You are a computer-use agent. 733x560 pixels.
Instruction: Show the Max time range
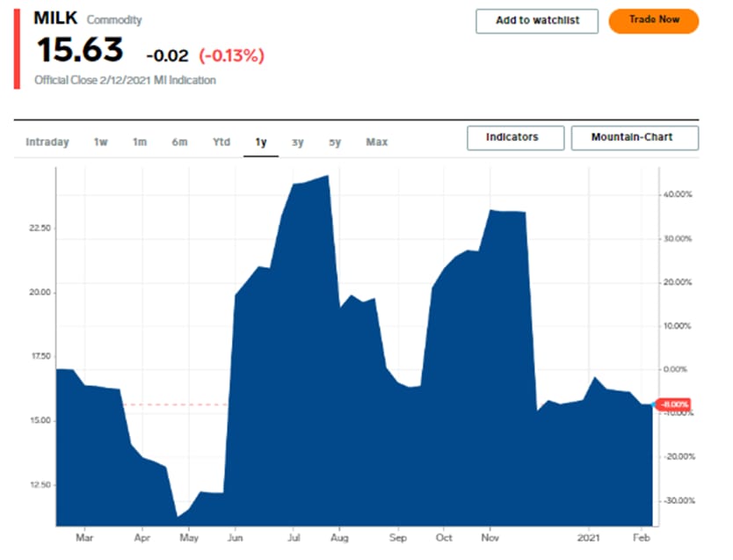377,142
